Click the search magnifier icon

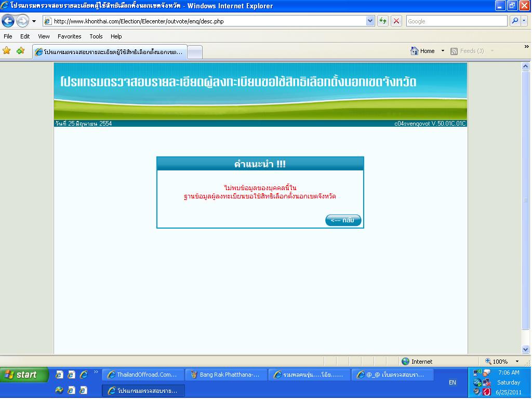coord(514,21)
